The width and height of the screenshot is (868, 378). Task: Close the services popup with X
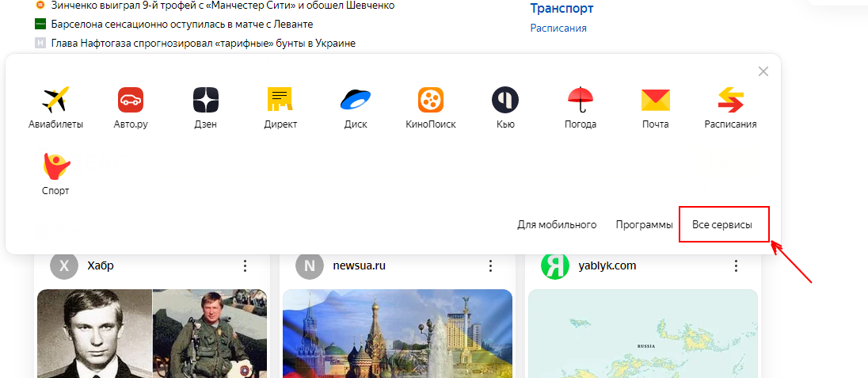coord(763,71)
